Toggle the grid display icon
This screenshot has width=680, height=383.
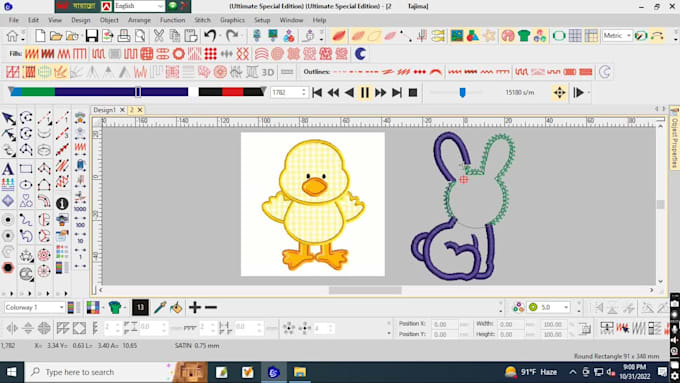pyautogui.click(x=575, y=36)
